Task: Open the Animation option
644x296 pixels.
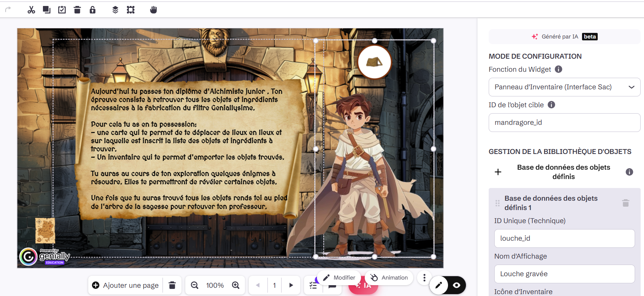Action: tap(389, 278)
